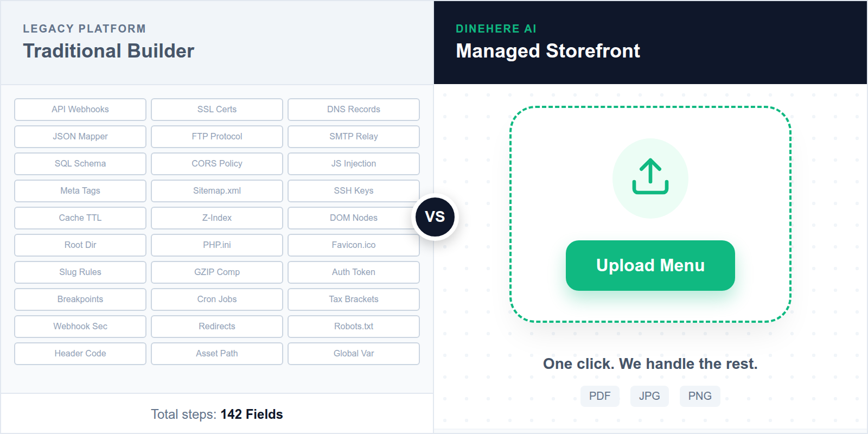This screenshot has height=434, width=868.
Task: Click the DINEHERE AI label
Action: (496, 29)
